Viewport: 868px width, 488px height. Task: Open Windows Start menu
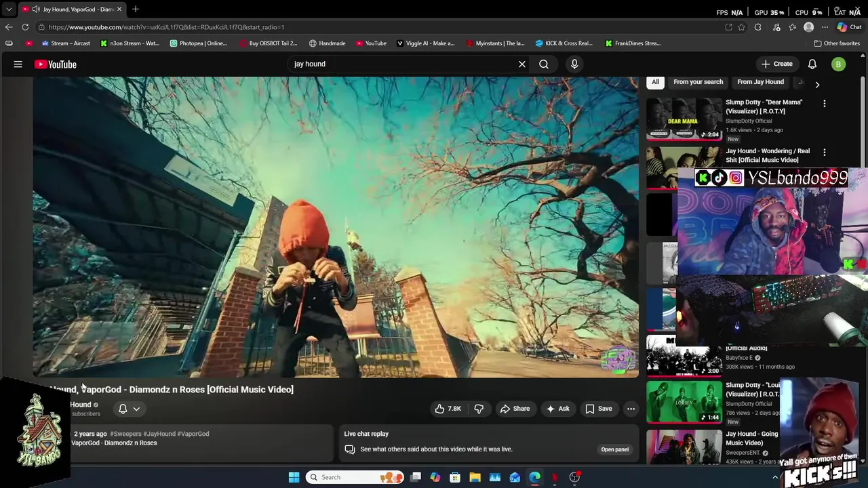click(x=294, y=477)
